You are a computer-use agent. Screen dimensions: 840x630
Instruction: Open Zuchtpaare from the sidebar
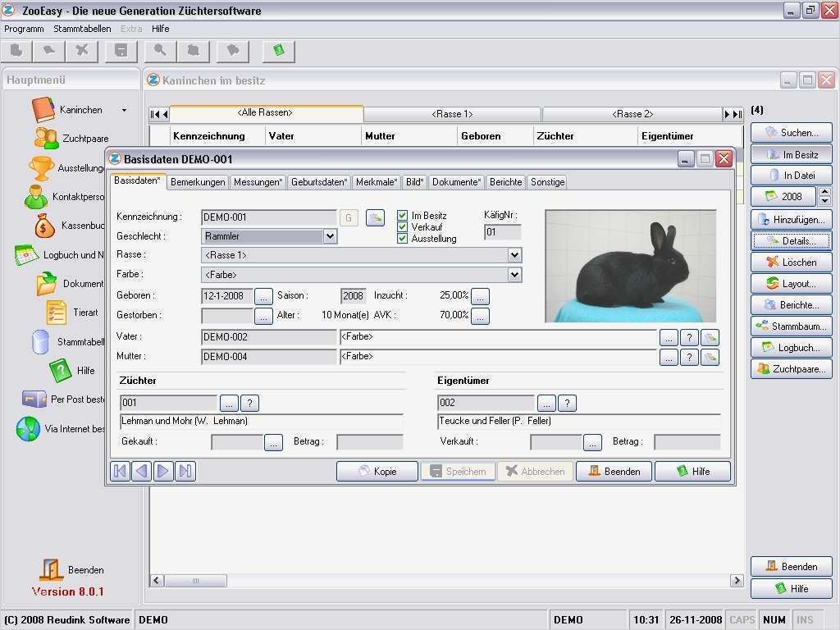[x=85, y=139]
